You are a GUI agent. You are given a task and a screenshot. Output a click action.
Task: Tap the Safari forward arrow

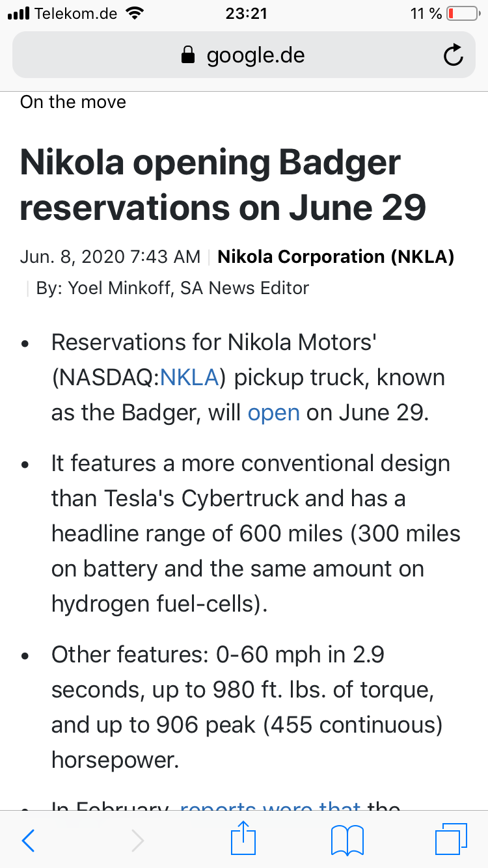(x=137, y=841)
